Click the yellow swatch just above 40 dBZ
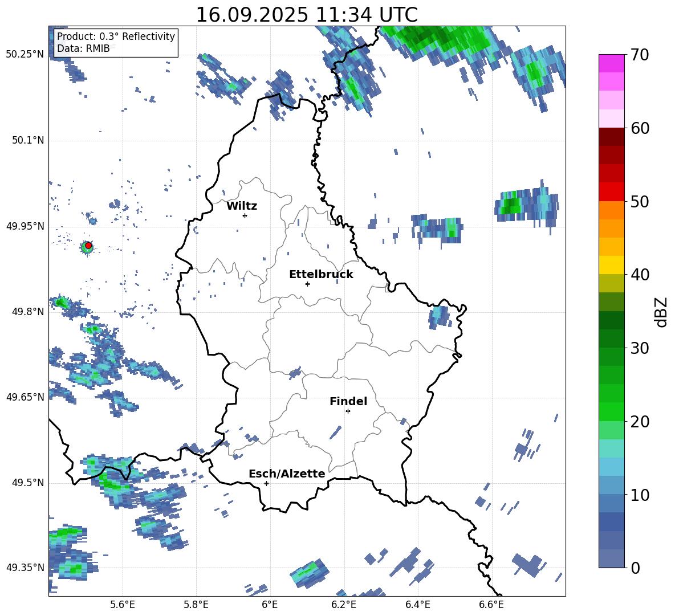675x616 pixels. (611, 265)
